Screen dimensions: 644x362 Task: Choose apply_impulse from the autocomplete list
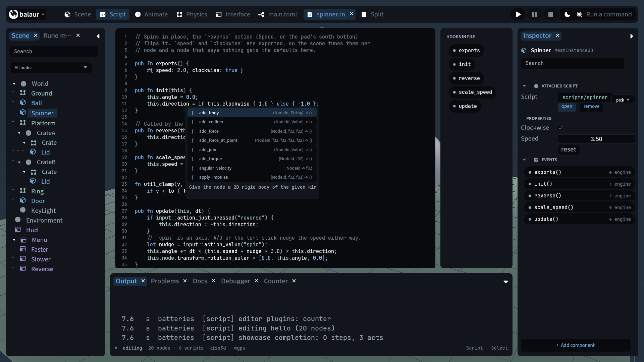[252, 177]
